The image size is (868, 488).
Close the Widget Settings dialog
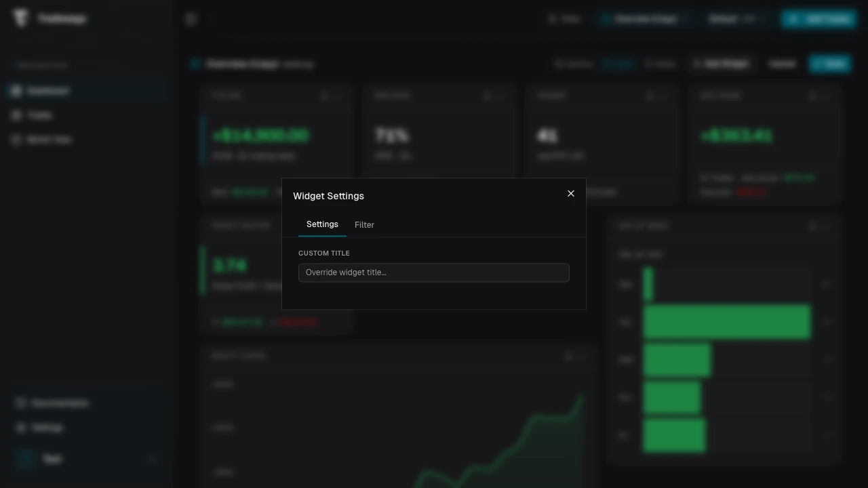pos(571,194)
